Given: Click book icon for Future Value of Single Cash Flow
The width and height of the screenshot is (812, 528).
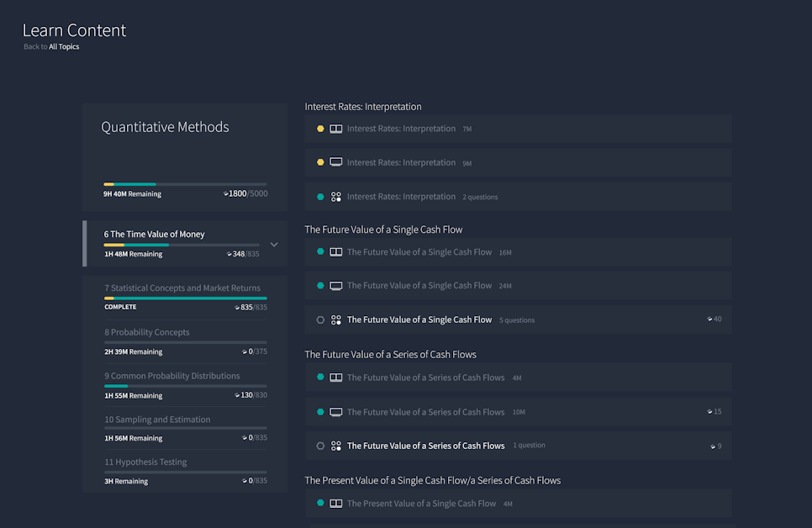Looking at the screenshot, I should (x=335, y=252).
